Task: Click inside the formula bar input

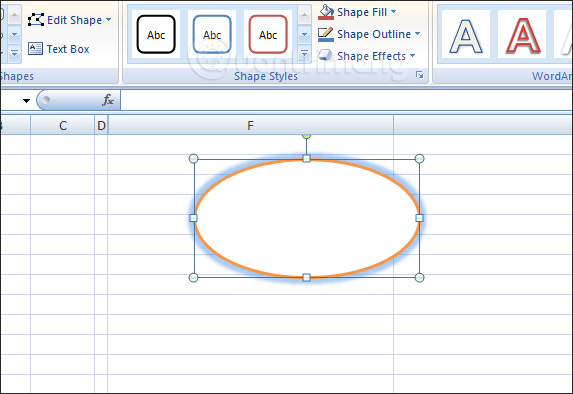Action: (x=346, y=100)
